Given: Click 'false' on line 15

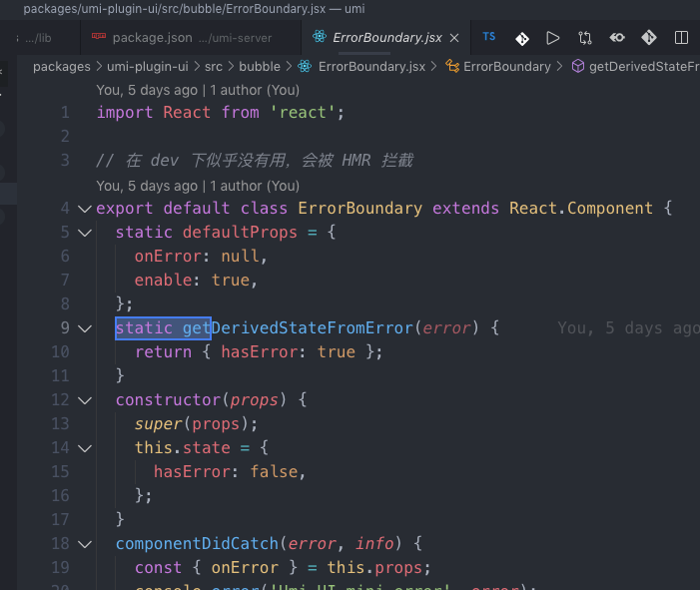Looking at the screenshot, I should click(x=274, y=472).
